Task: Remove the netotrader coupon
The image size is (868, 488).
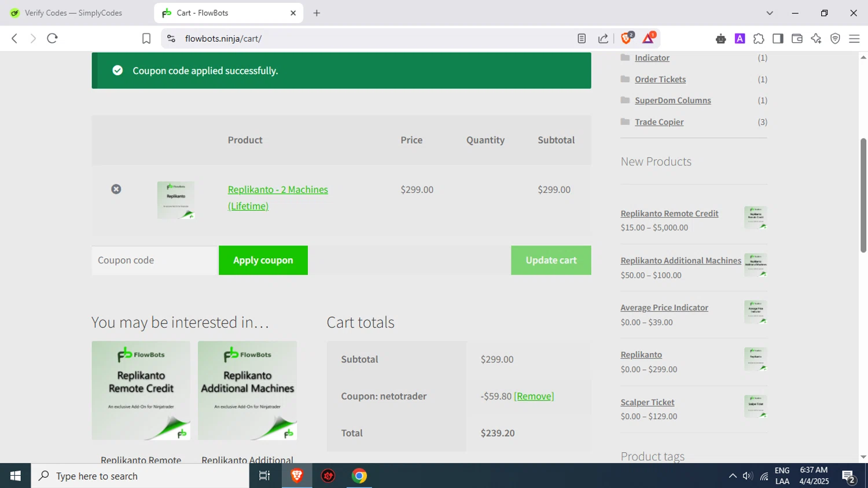Action: point(534,396)
